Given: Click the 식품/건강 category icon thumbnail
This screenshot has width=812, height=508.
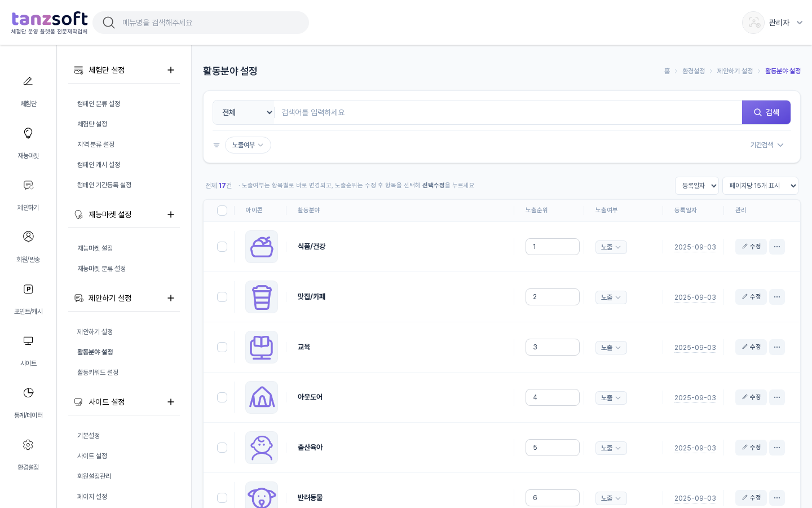Looking at the screenshot, I should [x=262, y=247].
